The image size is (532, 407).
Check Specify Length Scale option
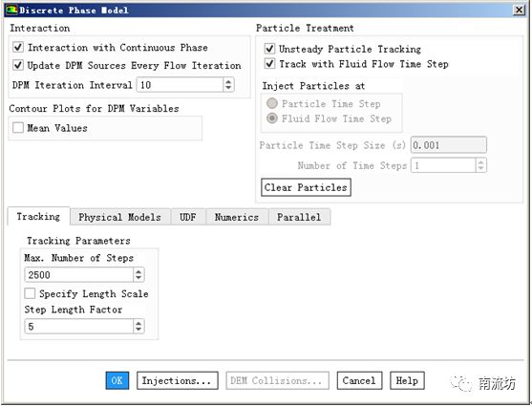(x=30, y=293)
